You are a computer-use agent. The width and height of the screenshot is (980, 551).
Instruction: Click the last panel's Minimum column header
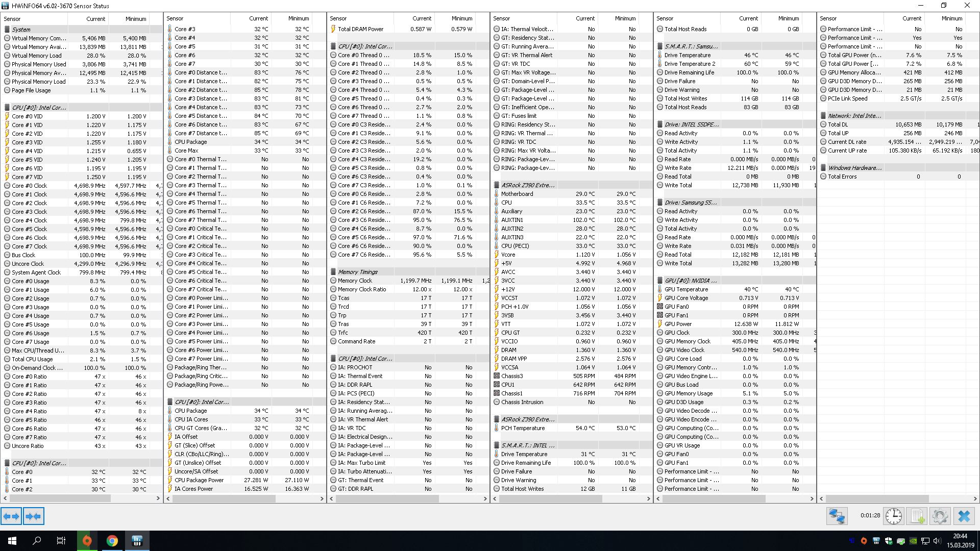coord(952,18)
